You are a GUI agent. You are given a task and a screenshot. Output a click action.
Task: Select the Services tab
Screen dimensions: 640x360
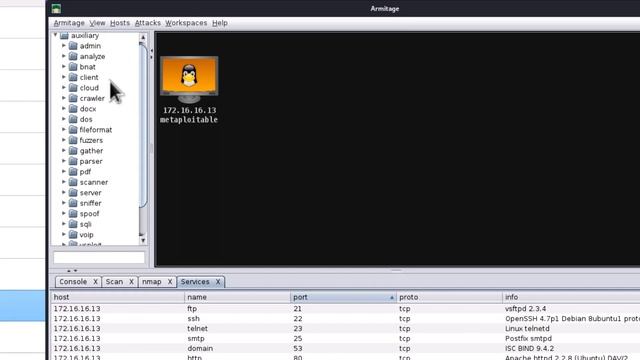point(195,282)
